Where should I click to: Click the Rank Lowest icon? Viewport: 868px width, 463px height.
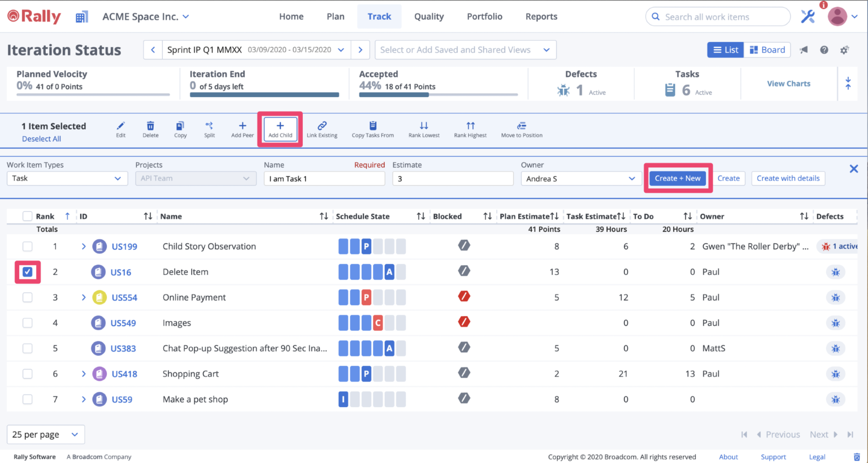click(x=424, y=129)
